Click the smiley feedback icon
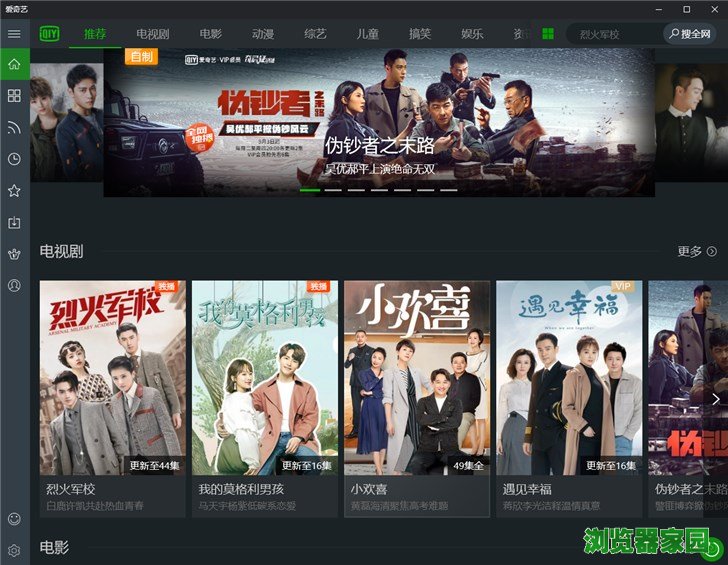The image size is (728, 565). [x=14, y=519]
